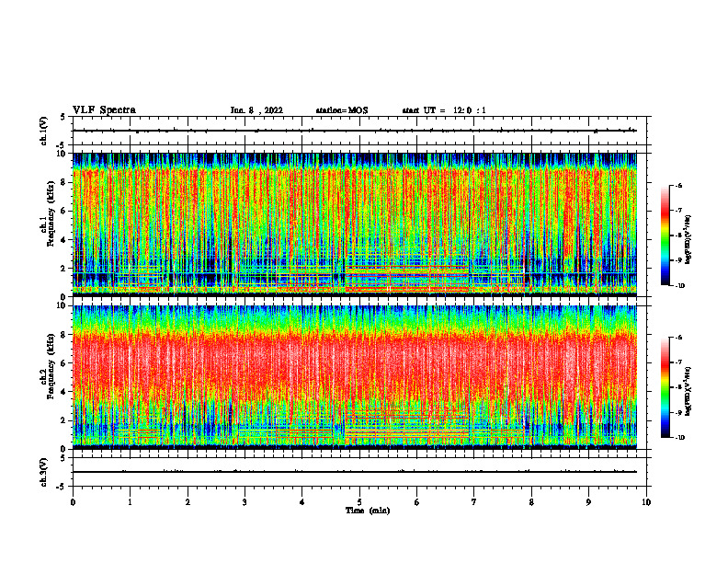Click the "-6" label on ch.2 colorbar
728x563 pixels.
[x=678, y=338]
